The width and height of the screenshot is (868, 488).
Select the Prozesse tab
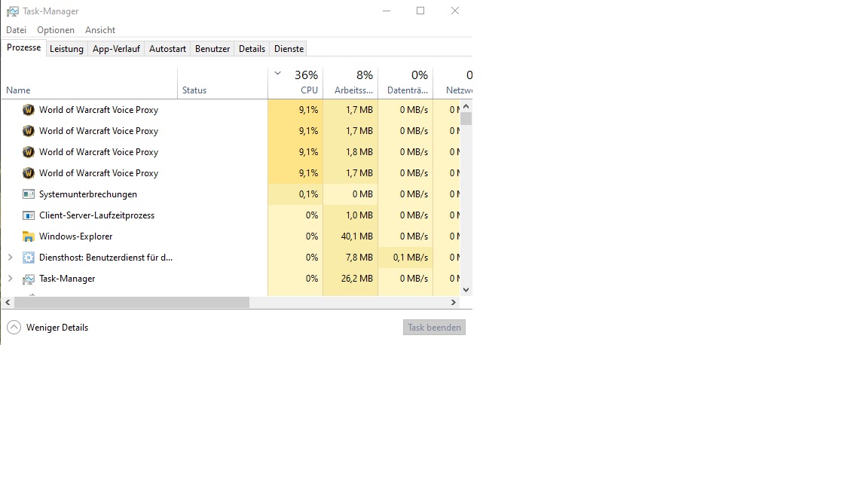[x=24, y=47]
